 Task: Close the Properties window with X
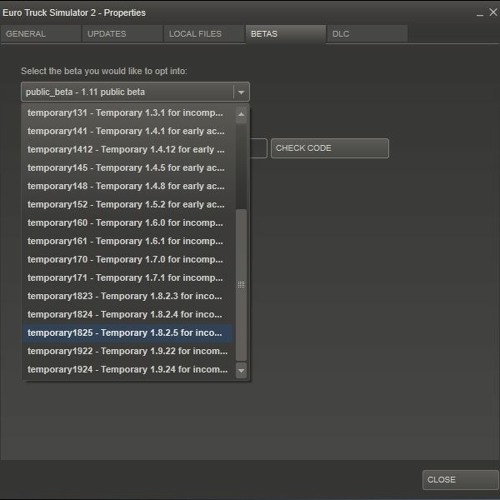pos(493,13)
